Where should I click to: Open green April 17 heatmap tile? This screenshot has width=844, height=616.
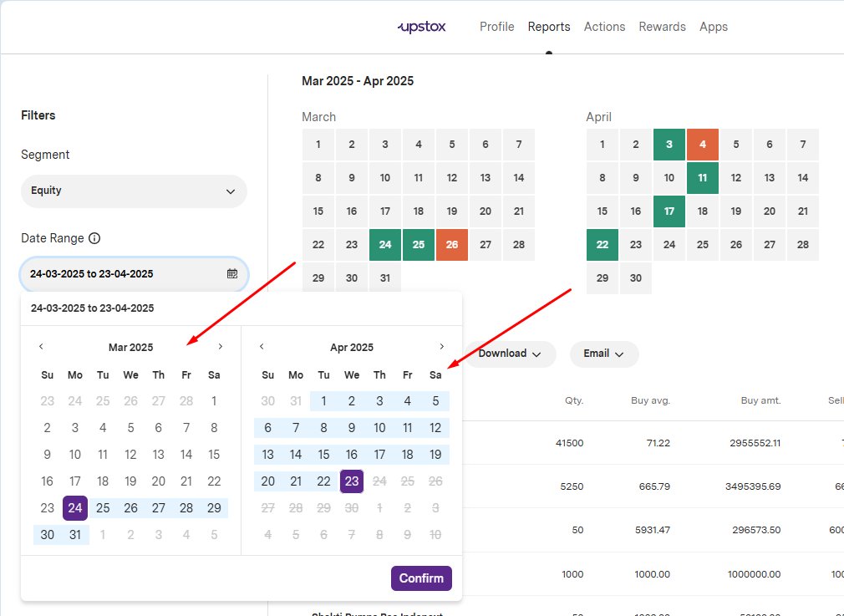tap(669, 211)
